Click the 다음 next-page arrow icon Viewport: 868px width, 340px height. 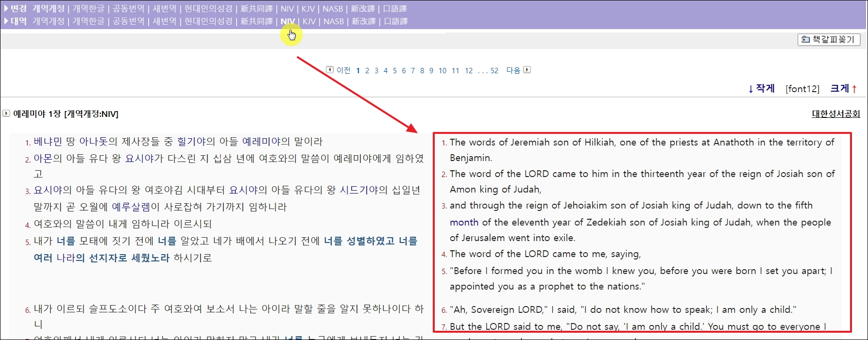[527, 70]
